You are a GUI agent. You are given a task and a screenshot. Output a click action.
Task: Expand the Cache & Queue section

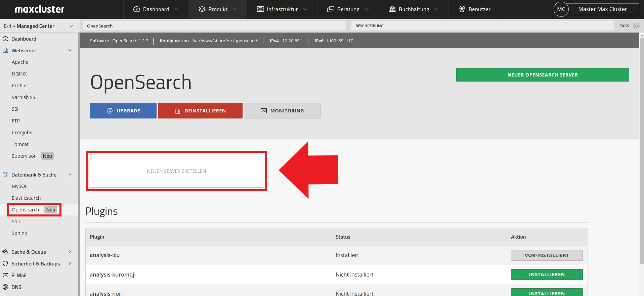(70, 252)
